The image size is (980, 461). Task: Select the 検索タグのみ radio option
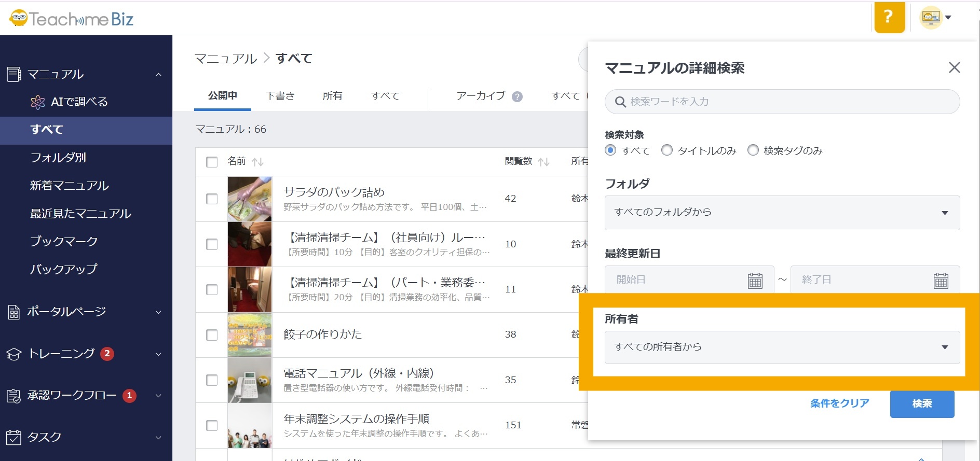753,150
